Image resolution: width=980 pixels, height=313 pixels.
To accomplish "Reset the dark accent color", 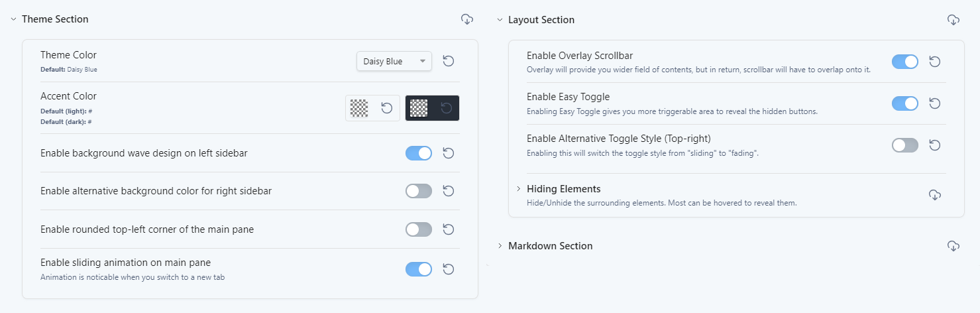I will (x=447, y=108).
